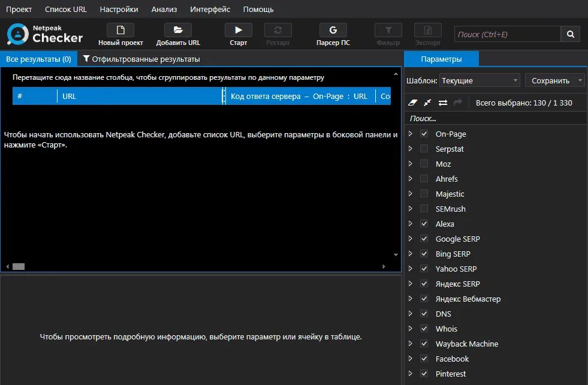Open the Парсер ПС Google tool
Viewport: 588px width, 385px height.
(333, 35)
